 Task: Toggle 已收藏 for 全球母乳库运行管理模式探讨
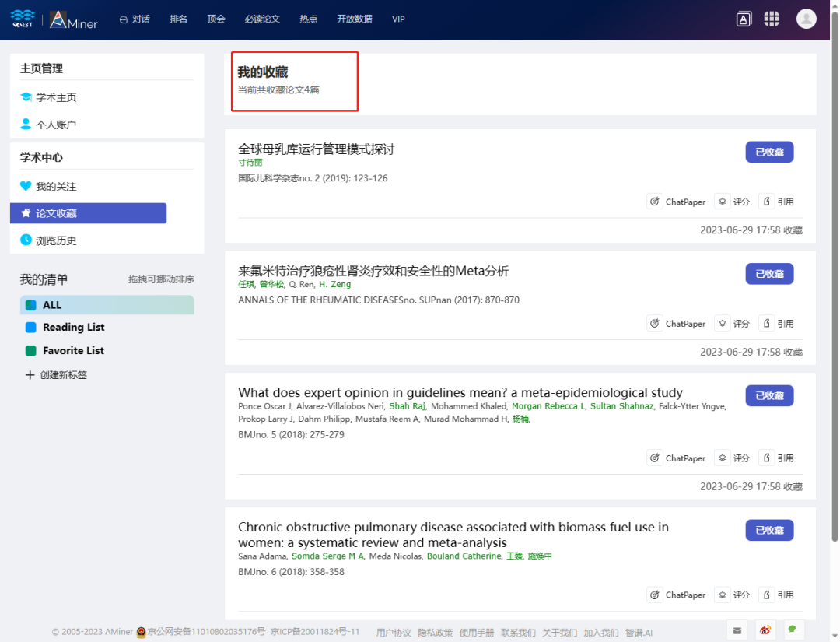[769, 153]
